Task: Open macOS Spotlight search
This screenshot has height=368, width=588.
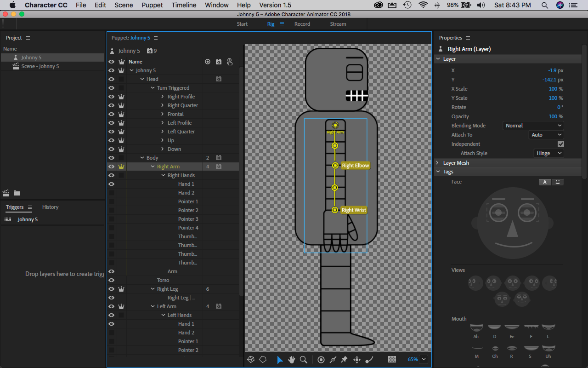Action: (x=544, y=5)
